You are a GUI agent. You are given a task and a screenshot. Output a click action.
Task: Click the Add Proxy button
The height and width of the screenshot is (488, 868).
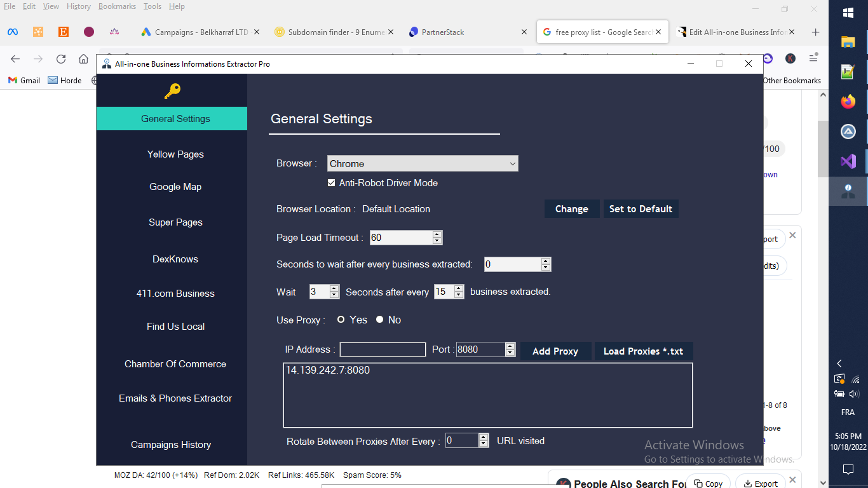(x=555, y=351)
